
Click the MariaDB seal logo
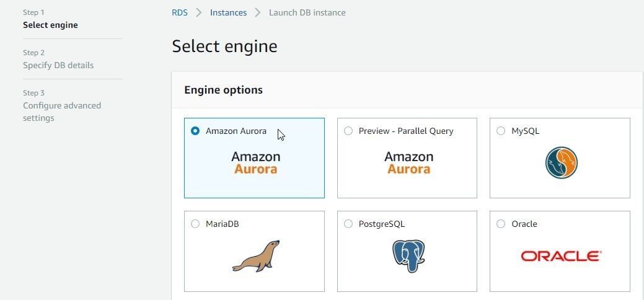(255, 255)
